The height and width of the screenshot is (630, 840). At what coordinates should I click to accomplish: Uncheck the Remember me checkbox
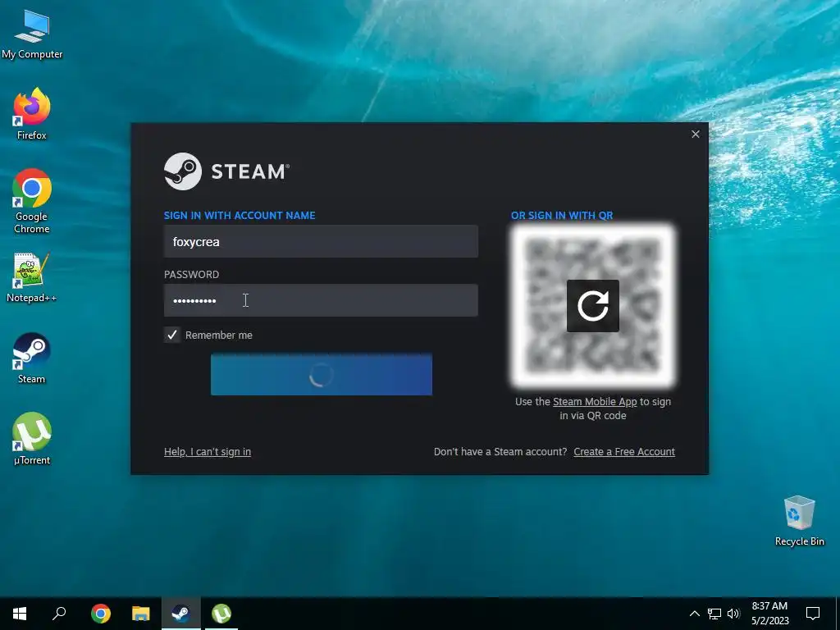pos(172,335)
